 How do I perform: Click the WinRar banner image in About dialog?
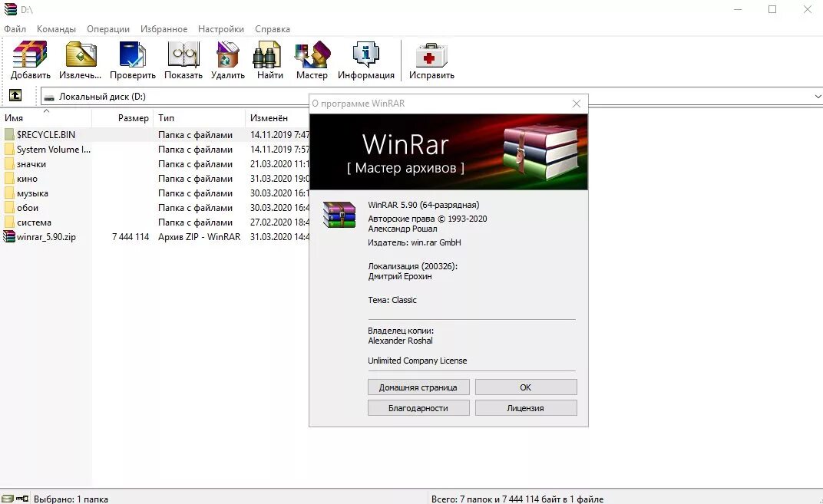(449, 152)
